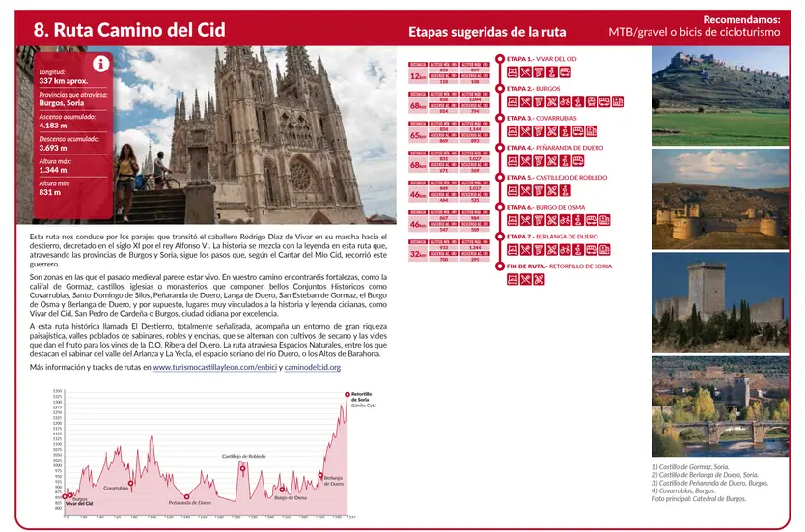The image size is (805, 532).
Task: Click the '3.693 m' accumulated descent value
Action: click(x=53, y=148)
